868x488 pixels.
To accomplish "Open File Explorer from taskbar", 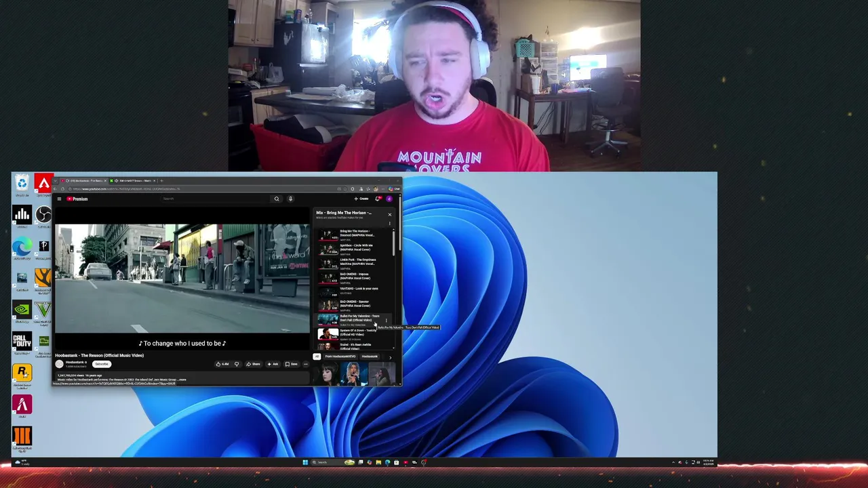I will pyautogui.click(x=378, y=462).
